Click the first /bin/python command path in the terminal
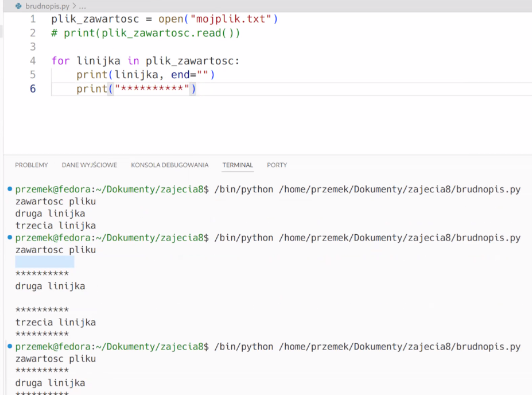Image resolution: width=532 pixels, height=395 pixels. coord(243,189)
